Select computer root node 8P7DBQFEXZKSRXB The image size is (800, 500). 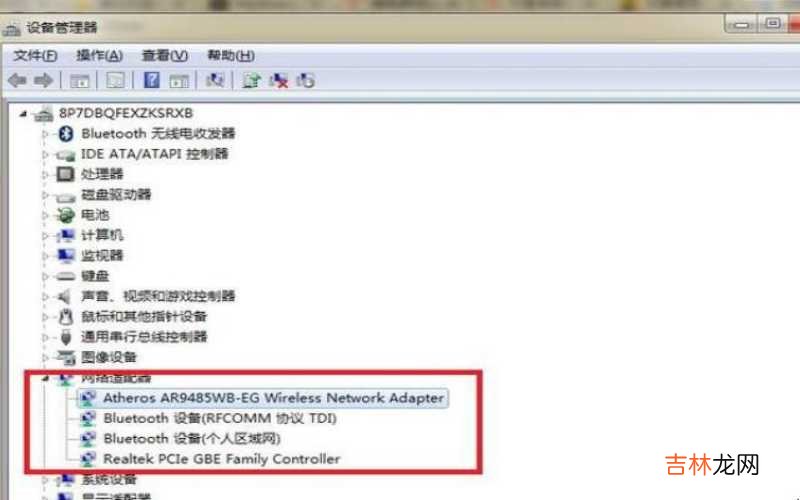point(126,113)
